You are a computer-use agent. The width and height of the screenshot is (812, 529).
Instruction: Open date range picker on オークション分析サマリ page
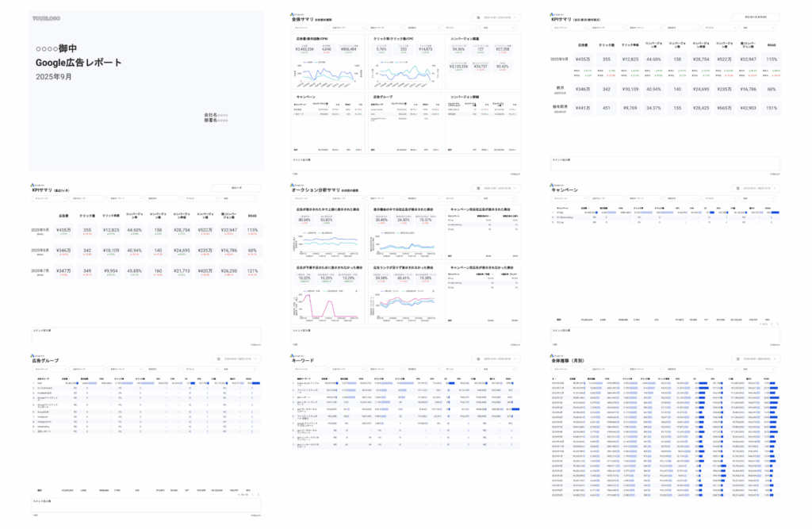[x=498, y=189]
